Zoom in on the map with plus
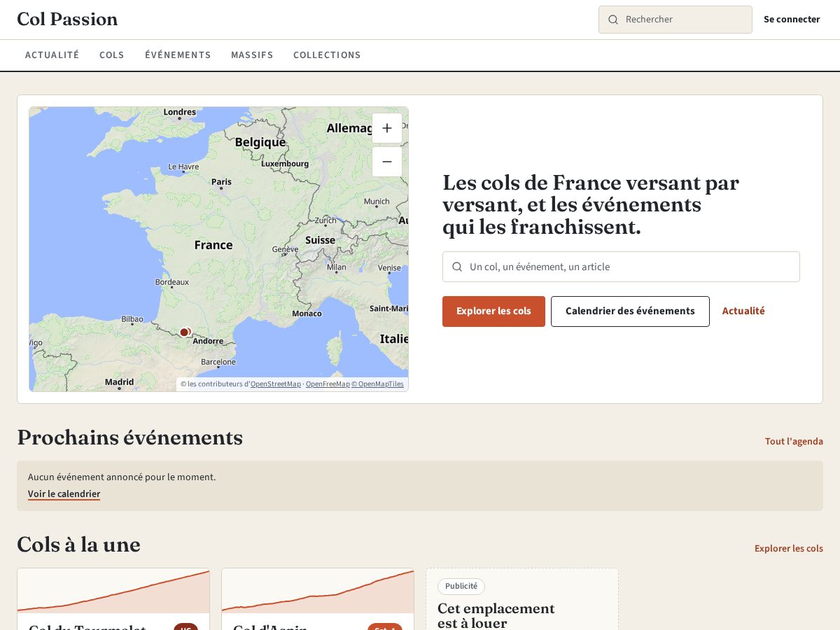The image size is (840, 630). [387, 128]
